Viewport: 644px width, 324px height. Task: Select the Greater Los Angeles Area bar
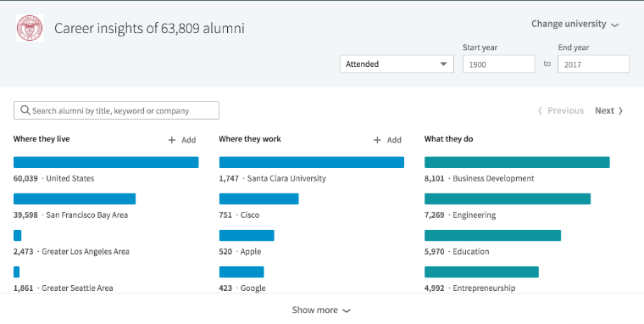pos(17,235)
